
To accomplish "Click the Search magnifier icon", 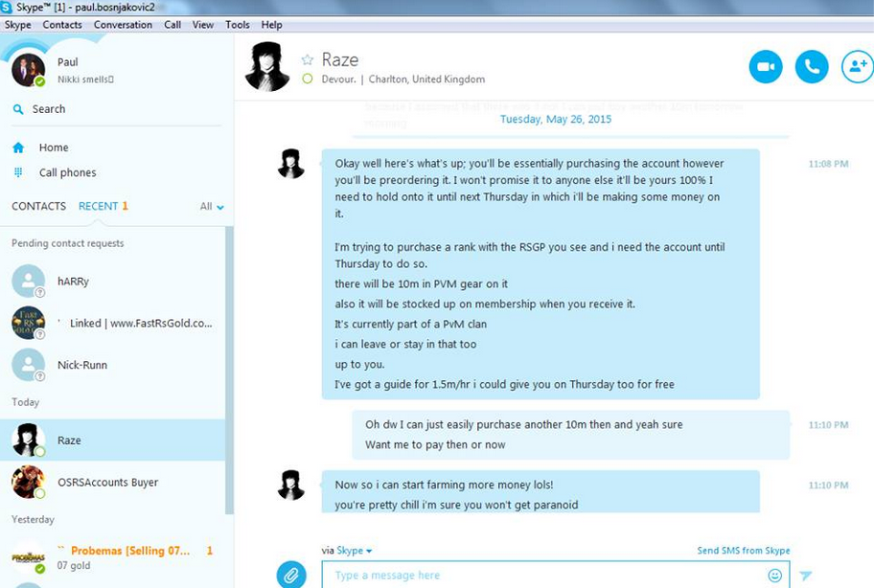I will point(18,109).
